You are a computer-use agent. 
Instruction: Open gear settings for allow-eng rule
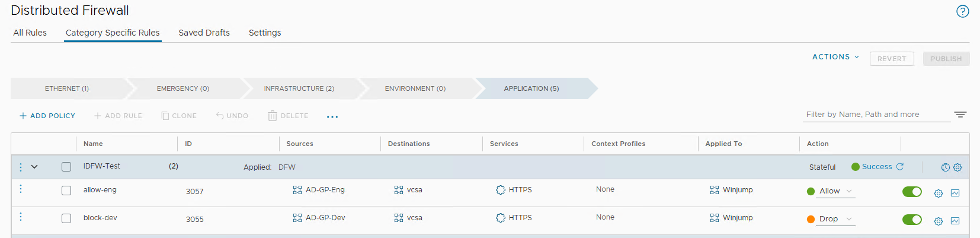coord(939,193)
